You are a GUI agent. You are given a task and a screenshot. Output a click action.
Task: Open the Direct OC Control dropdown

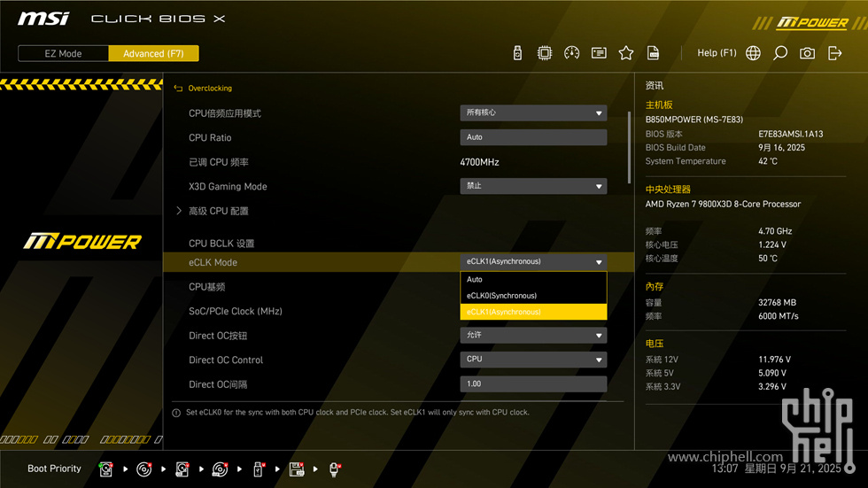click(x=533, y=360)
